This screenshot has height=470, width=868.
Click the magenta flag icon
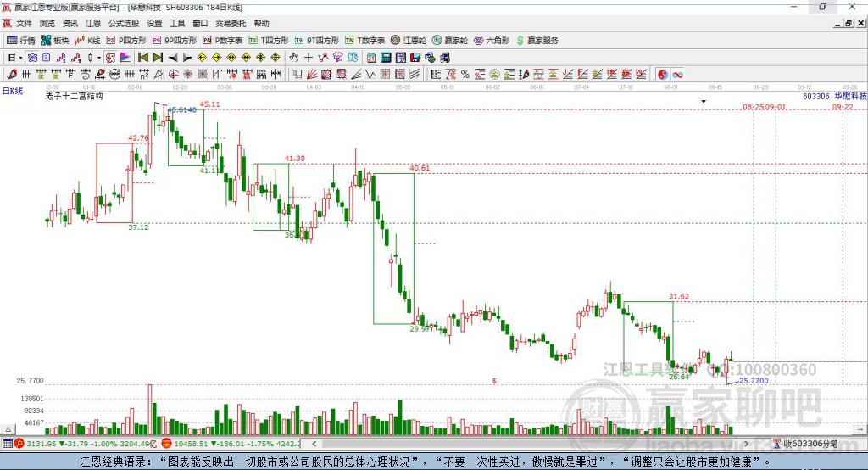125,58
